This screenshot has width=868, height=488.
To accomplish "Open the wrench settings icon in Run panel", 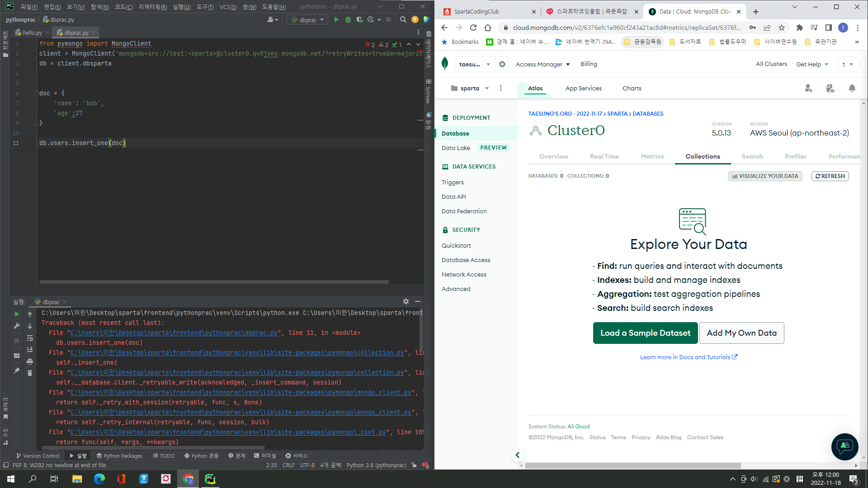I will [x=17, y=325].
